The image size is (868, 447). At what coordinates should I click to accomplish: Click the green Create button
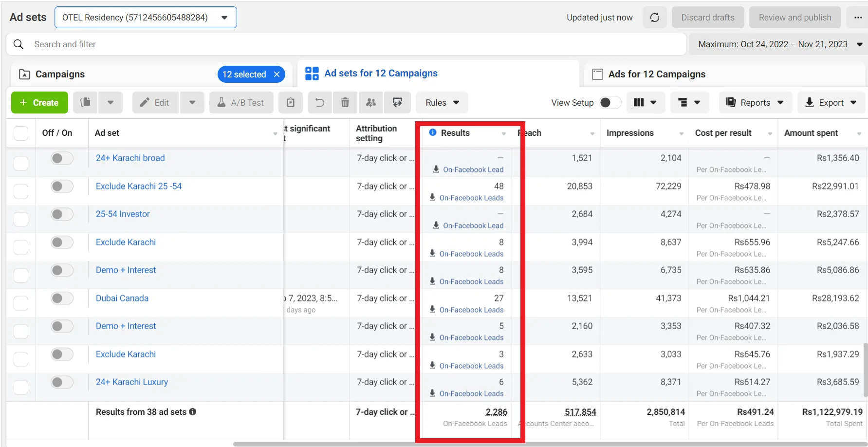(x=39, y=102)
